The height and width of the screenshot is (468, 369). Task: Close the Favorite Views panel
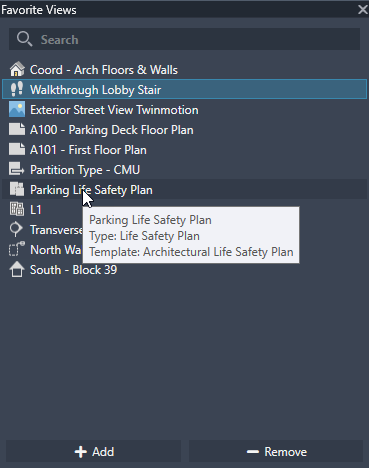coord(363,9)
